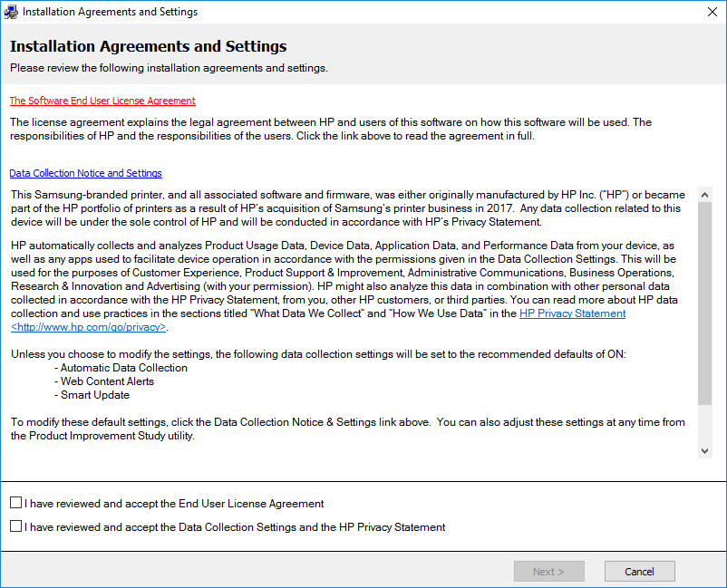Click the 'Please review the following' subtitle text
727x588 pixels.
click(x=169, y=68)
